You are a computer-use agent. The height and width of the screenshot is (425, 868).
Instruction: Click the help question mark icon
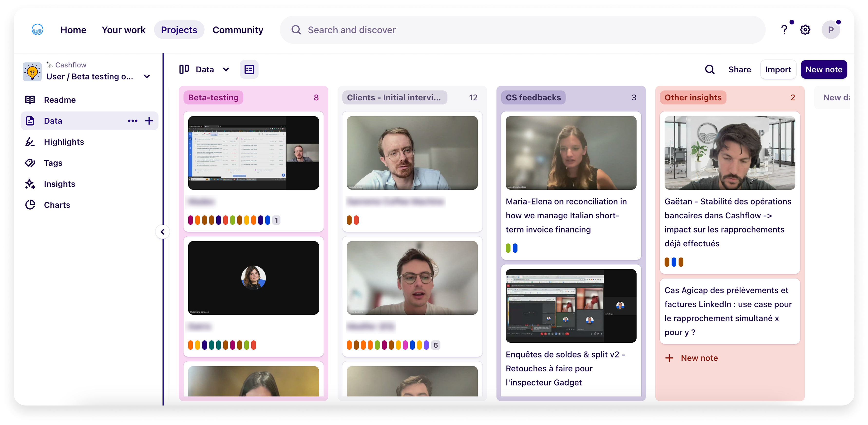(784, 30)
